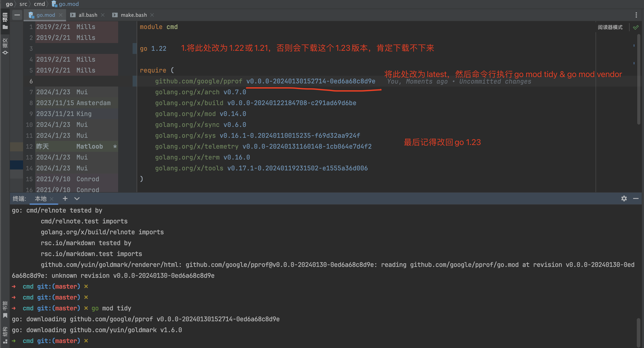Screen dimensions: 644x348
Task: Click the collapse minus button beside go.mod tab
Action: pos(17,15)
